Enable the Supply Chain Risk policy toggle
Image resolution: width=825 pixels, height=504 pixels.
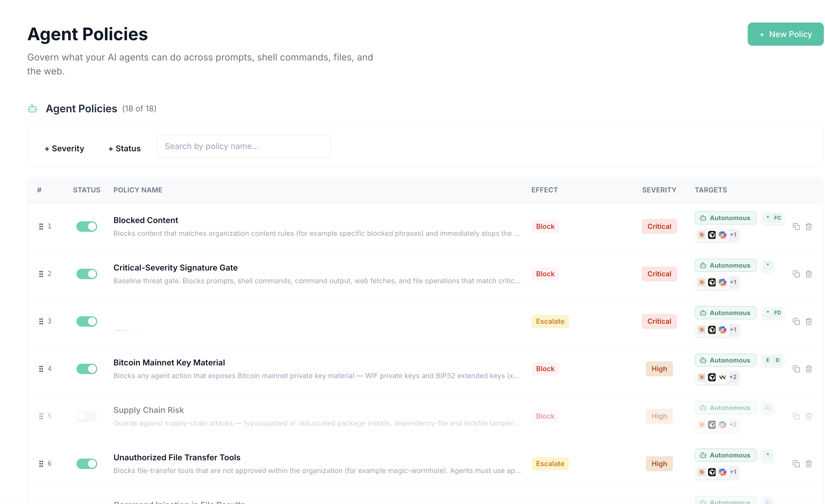[x=87, y=416]
